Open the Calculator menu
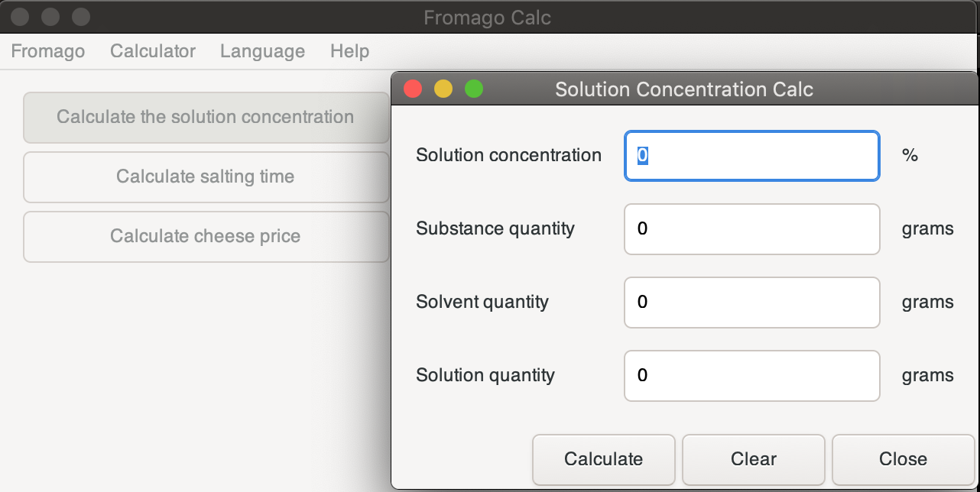The width and height of the screenshot is (980, 492). (153, 51)
